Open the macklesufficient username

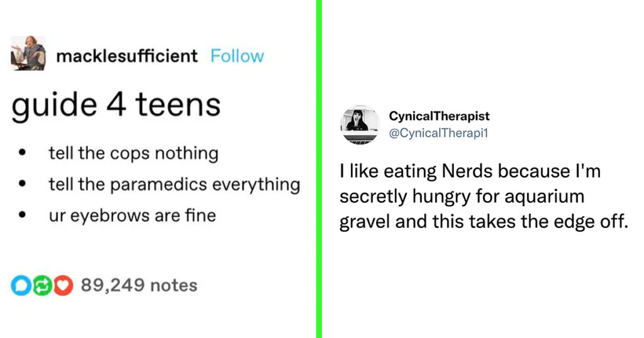(x=127, y=56)
